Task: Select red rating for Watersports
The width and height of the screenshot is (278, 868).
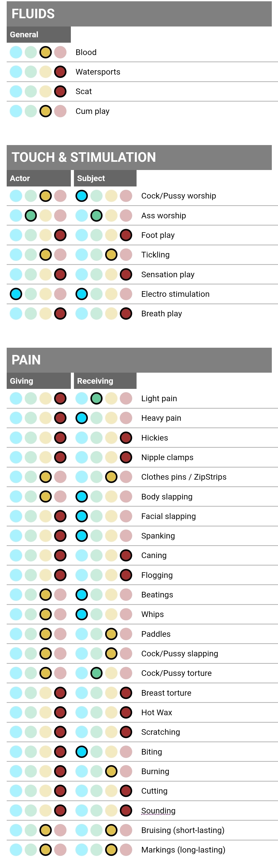Action: (60, 72)
